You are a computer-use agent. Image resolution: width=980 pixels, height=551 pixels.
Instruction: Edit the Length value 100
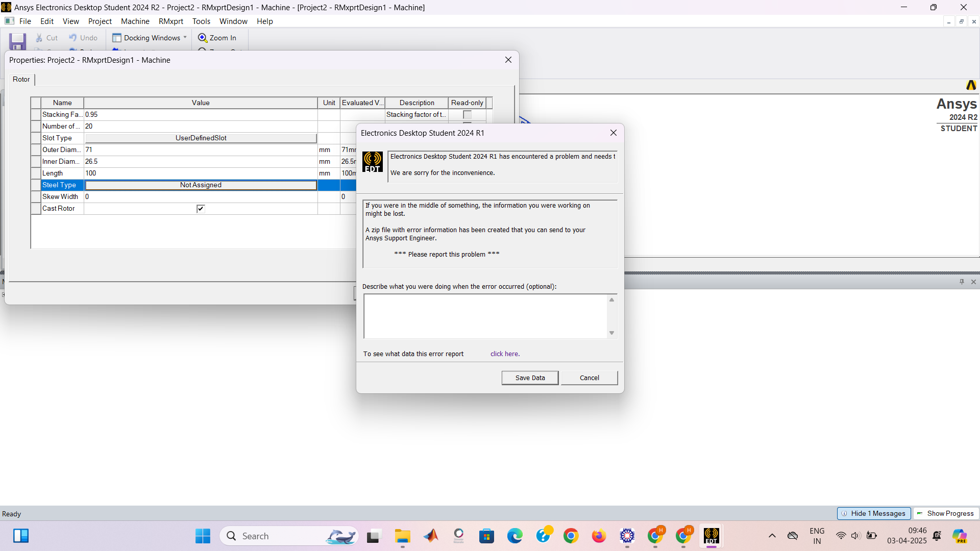(201, 173)
